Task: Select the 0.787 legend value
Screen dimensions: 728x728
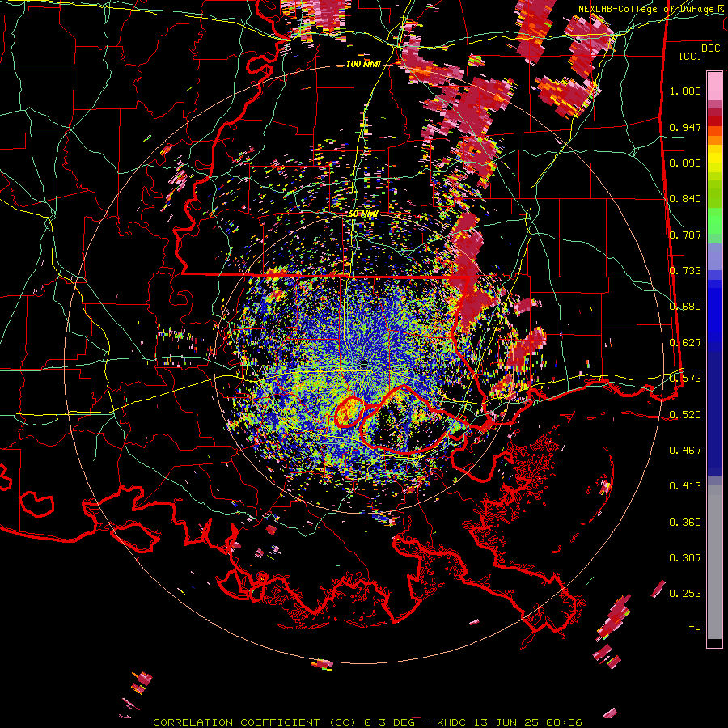Action: [x=685, y=235]
